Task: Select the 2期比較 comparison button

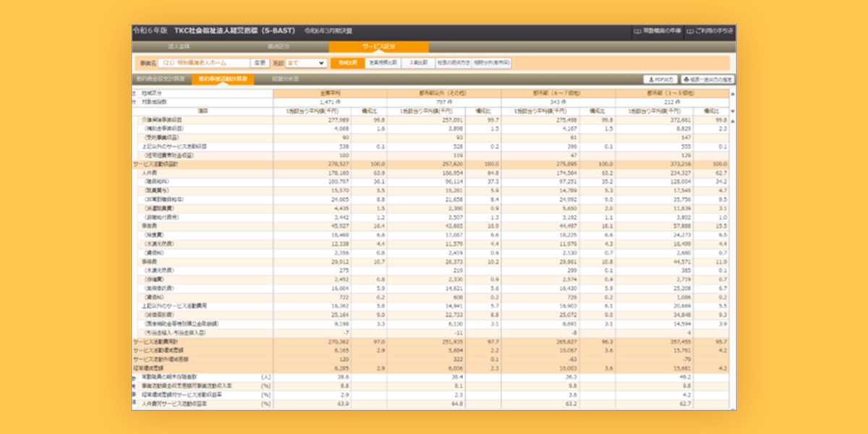Action: click(x=419, y=63)
